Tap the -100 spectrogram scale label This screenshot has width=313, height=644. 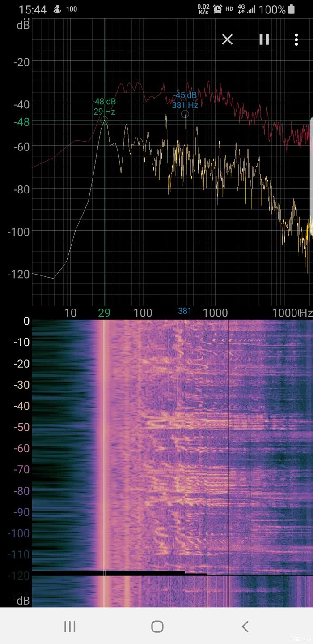point(19,533)
